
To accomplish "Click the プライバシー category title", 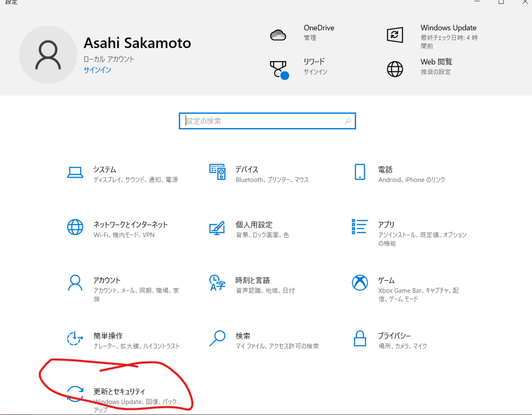I will click(395, 336).
